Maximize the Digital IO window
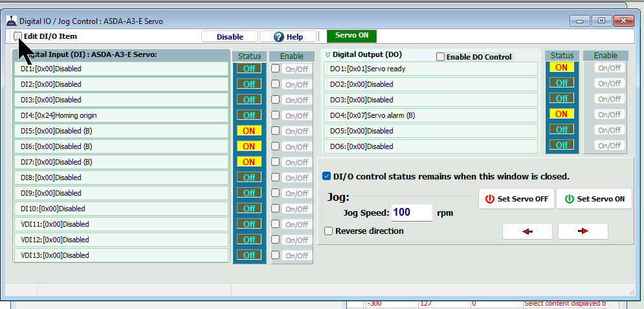644x309 pixels. [x=602, y=21]
